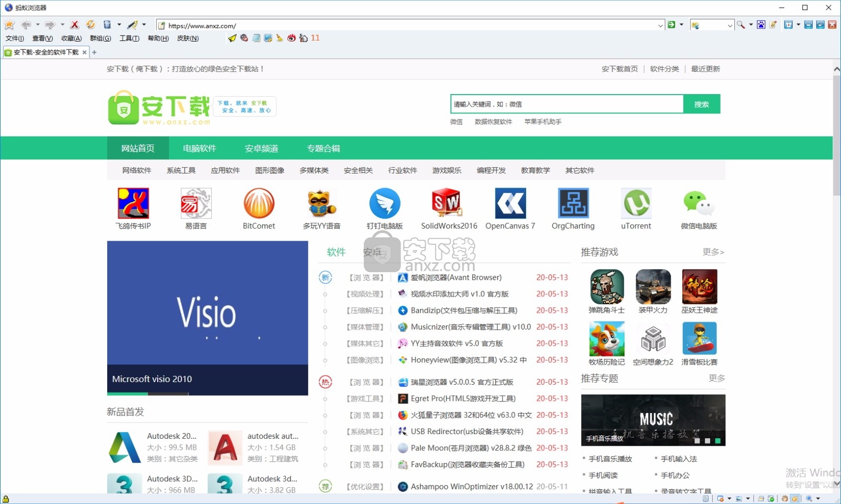Viewport: 841px width, 504px height.
Task: Click the favorites star icon in toolbar
Action: 9,25
